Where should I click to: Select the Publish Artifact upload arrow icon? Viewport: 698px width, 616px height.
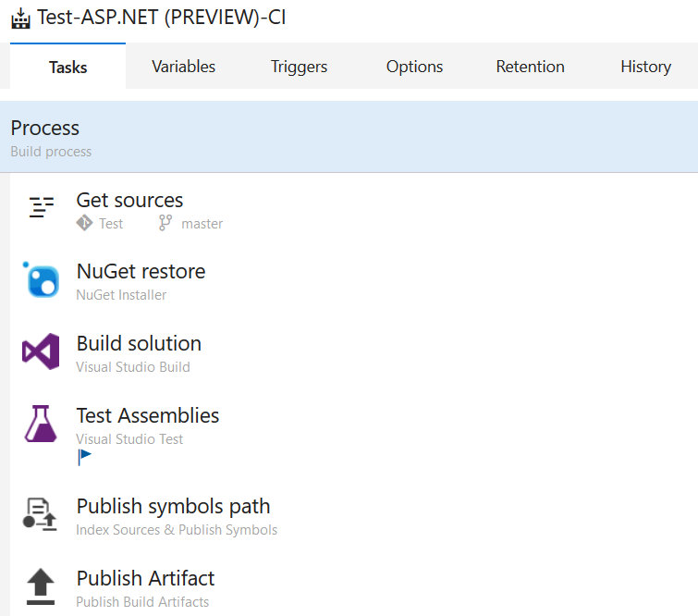click(41, 586)
